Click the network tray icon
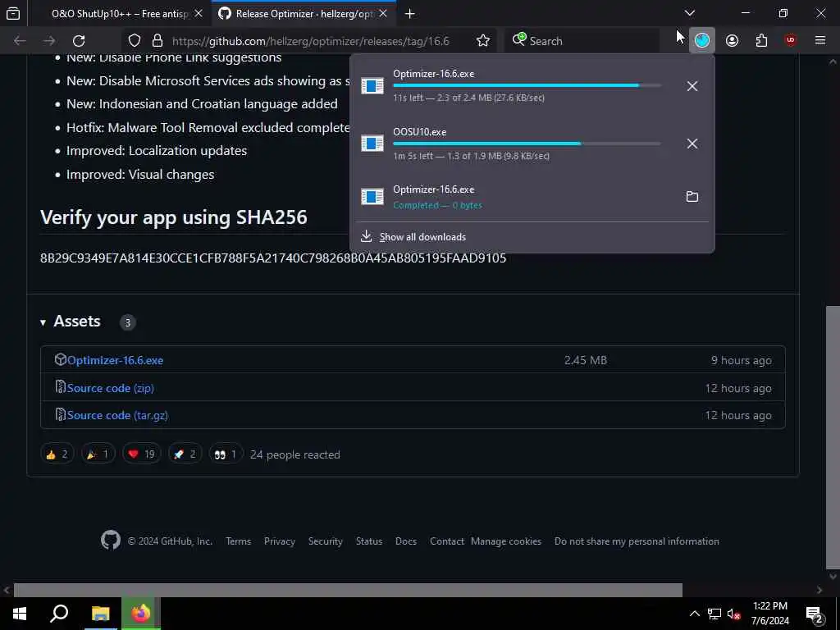840x630 pixels. [714, 614]
